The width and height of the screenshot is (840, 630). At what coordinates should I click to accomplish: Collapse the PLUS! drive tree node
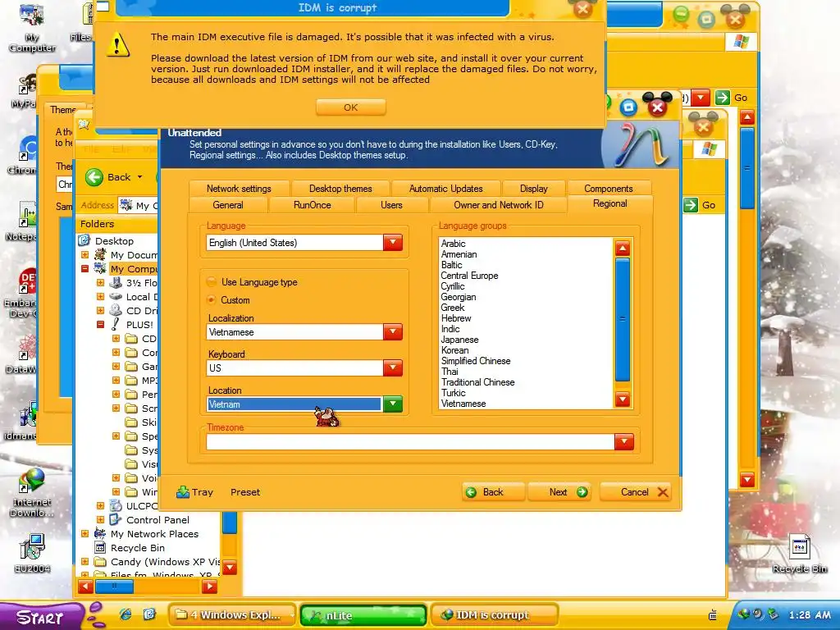tap(100, 325)
